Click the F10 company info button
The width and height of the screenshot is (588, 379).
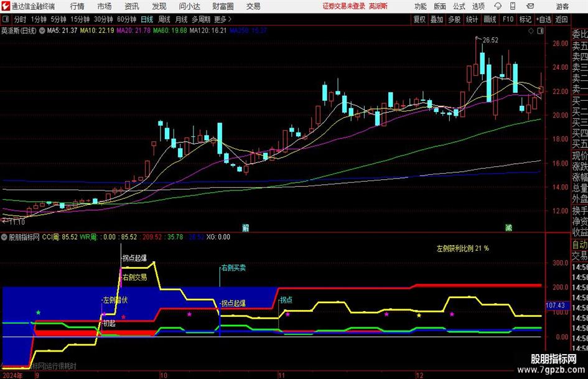tap(508, 19)
